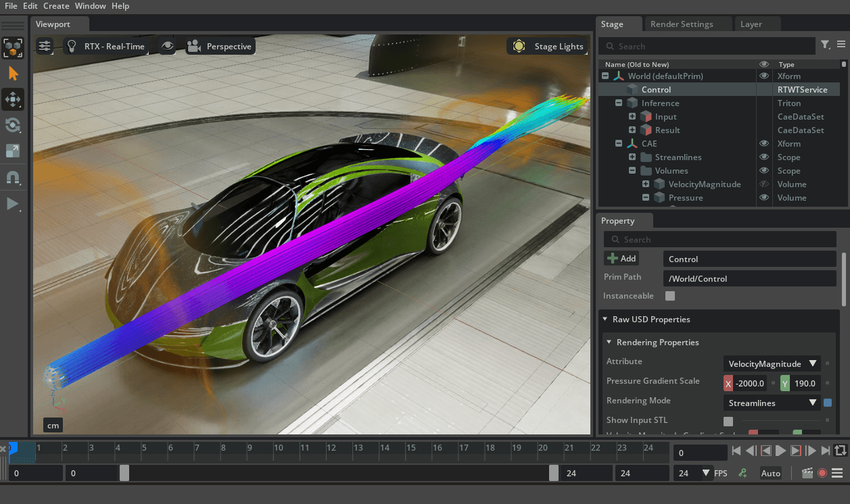Click the Add property button
The image size is (850, 504).
[x=621, y=259]
